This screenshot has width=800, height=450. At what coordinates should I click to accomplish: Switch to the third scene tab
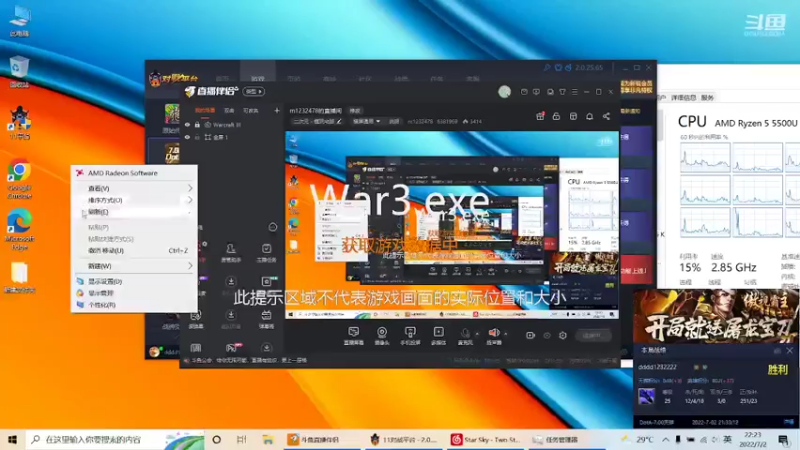pyautogui.click(x=251, y=110)
